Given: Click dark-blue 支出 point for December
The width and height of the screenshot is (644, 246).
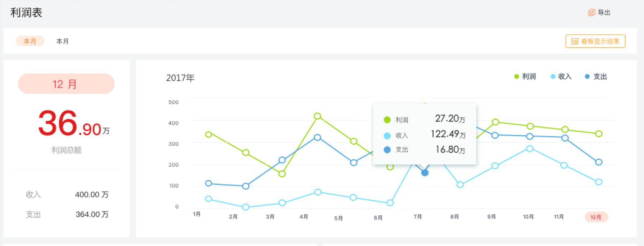Looking at the screenshot, I should [x=599, y=162].
